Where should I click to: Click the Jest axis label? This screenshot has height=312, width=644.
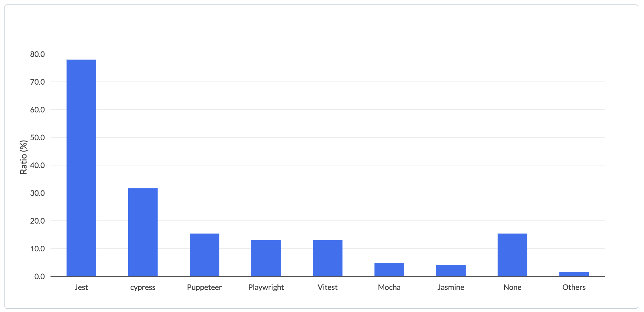(81, 287)
